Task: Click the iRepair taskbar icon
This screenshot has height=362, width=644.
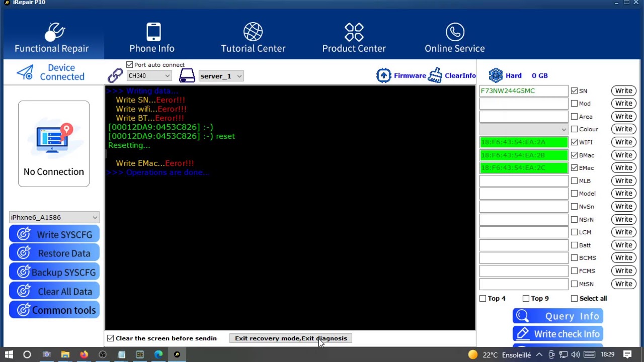Action: (177, 354)
